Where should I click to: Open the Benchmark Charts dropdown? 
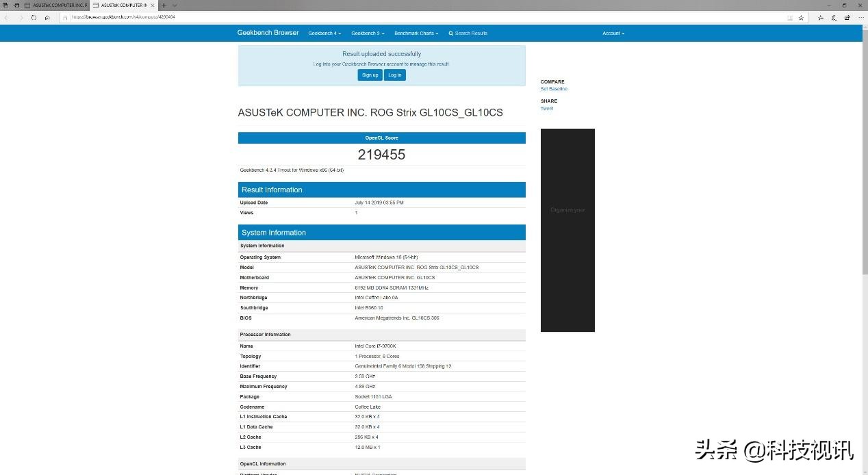[x=416, y=34]
